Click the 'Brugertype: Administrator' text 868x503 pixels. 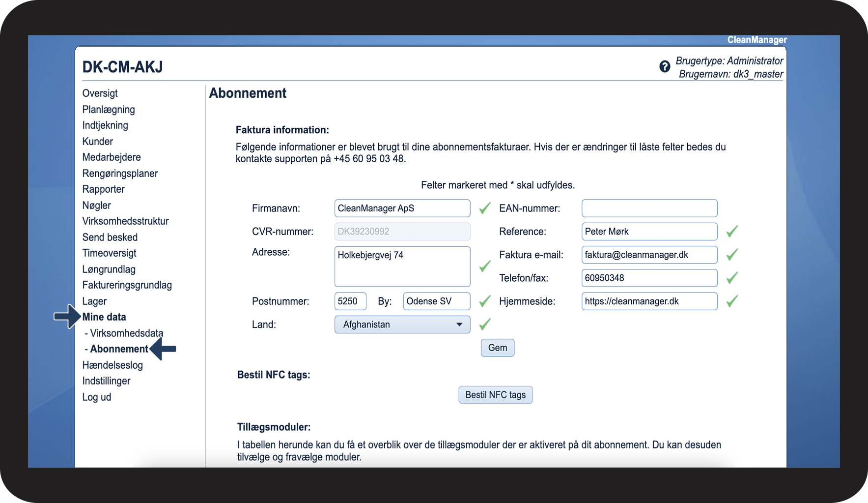[729, 61]
